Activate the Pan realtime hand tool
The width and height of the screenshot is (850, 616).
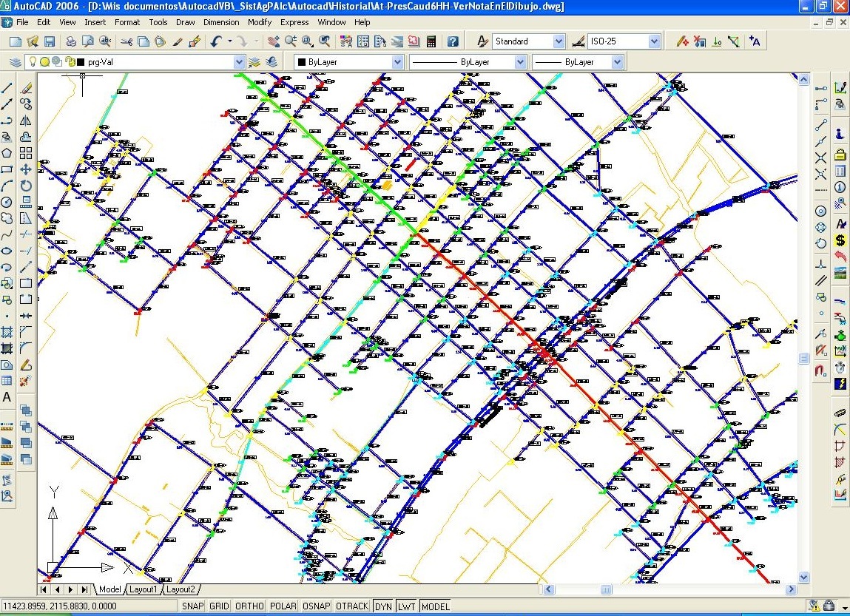coord(273,42)
